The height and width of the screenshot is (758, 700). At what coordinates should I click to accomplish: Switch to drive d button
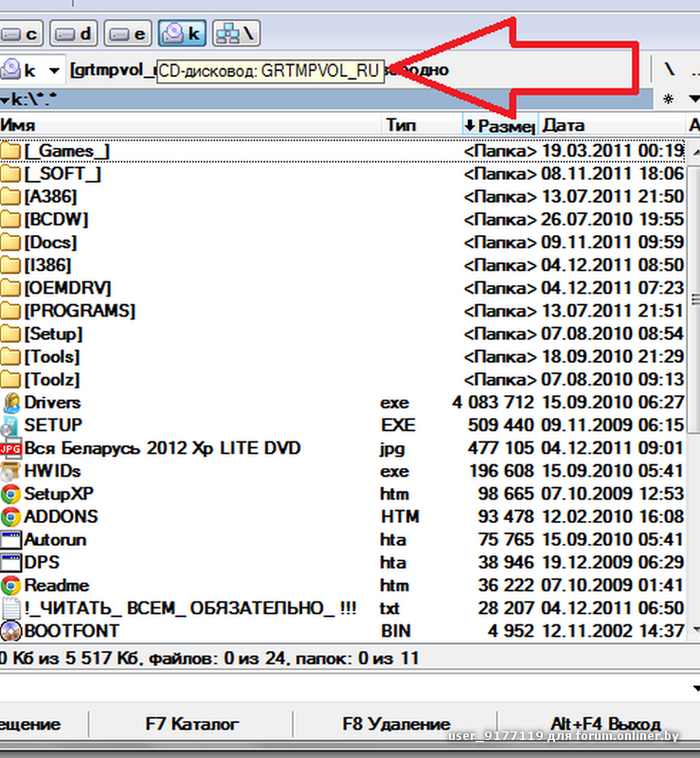point(74,33)
